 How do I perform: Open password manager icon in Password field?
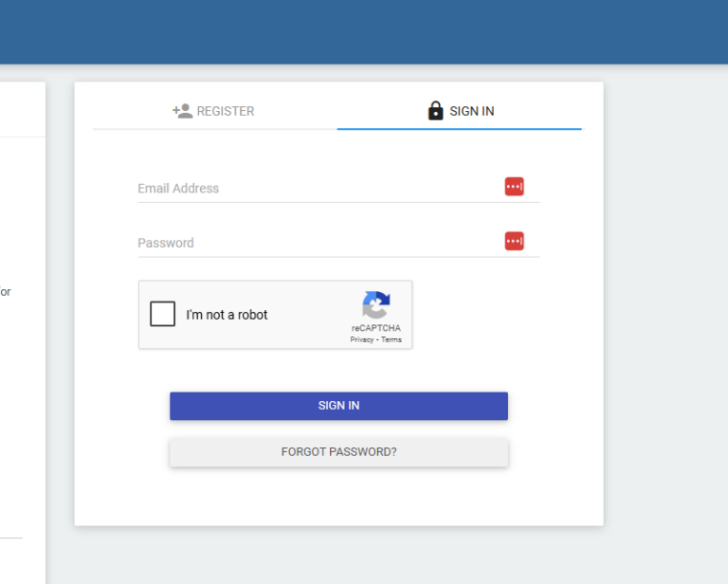(514, 242)
